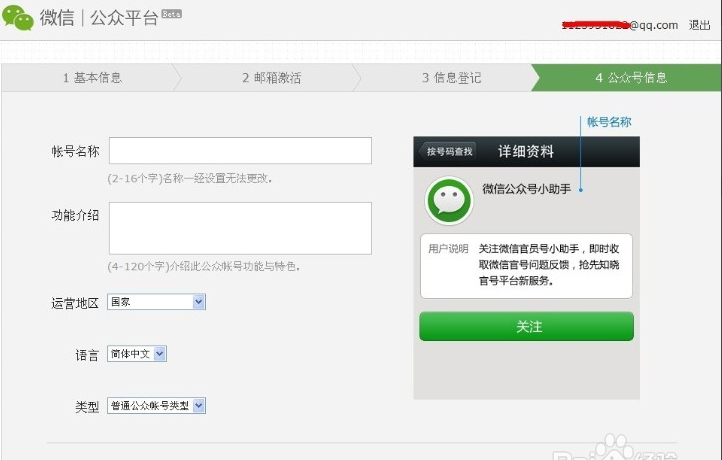Screen dimensions: 722x460
Task: Click the Beta badge beside 公众平台
Action: click(172, 14)
